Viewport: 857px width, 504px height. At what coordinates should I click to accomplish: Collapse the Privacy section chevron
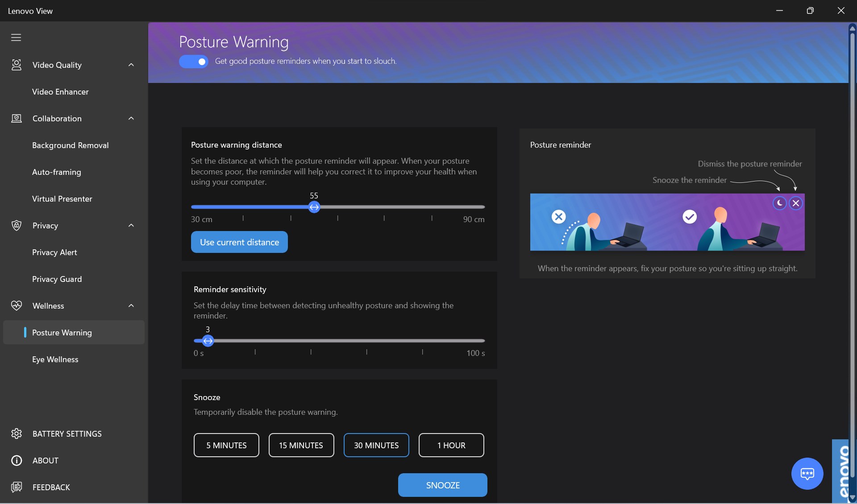tap(131, 226)
